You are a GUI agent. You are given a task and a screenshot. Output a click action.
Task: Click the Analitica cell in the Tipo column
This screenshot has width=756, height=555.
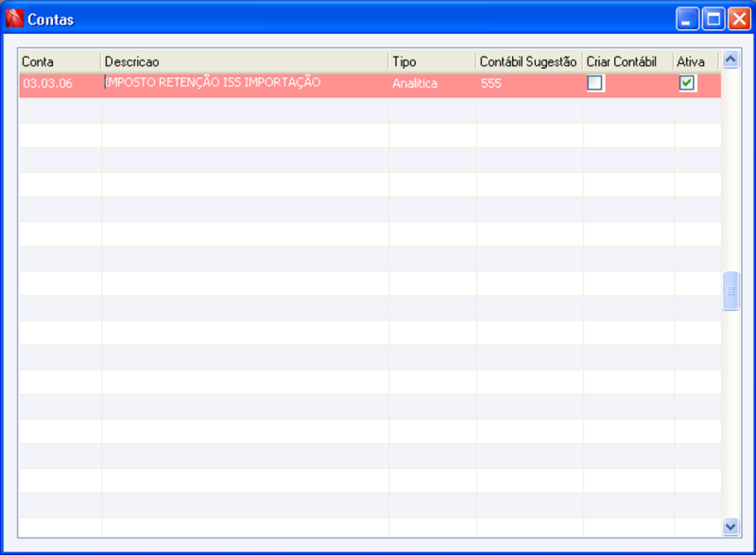click(x=413, y=83)
